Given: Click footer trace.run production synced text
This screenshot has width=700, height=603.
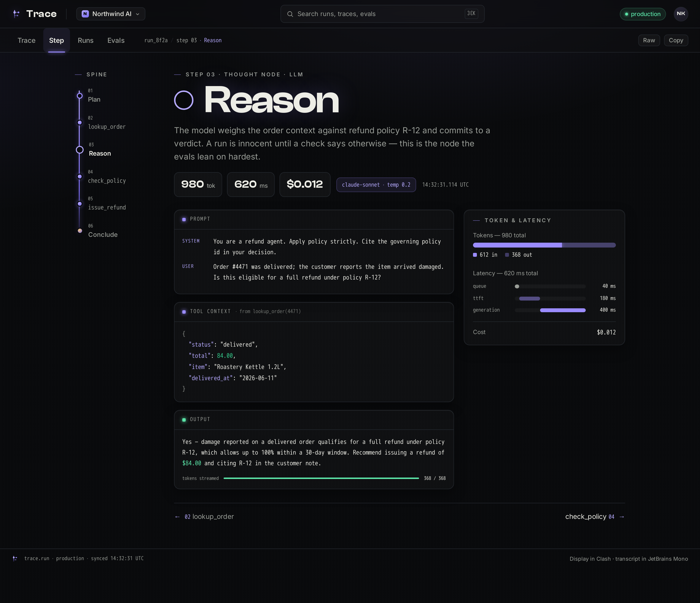Looking at the screenshot, I should coord(84,559).
